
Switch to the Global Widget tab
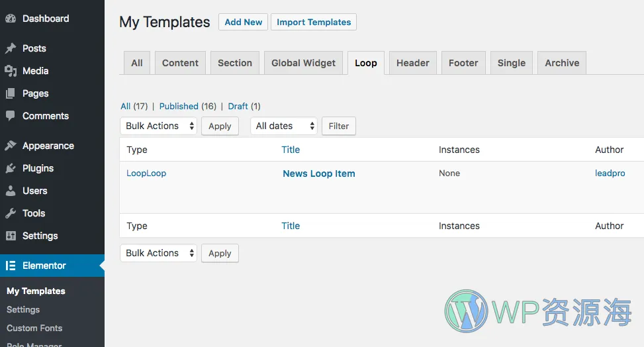[303, 63]
